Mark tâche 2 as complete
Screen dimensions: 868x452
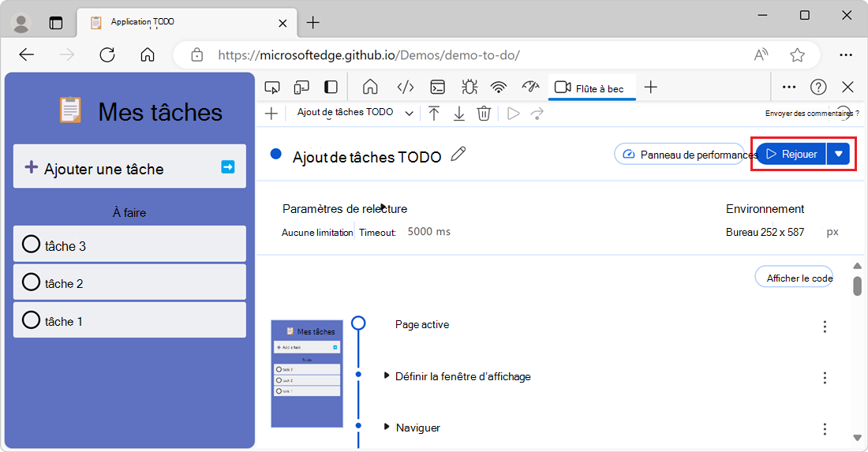pos(31,282)
